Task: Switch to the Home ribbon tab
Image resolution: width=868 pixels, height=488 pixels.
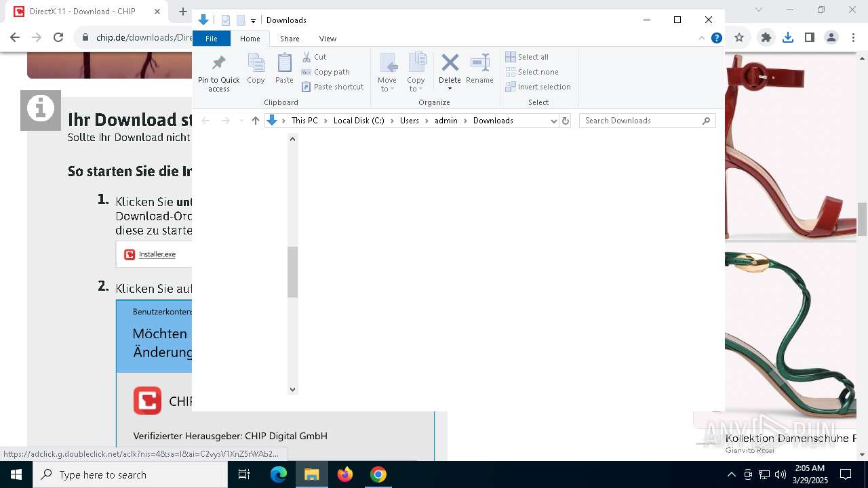Action: (x=250, y=39)
